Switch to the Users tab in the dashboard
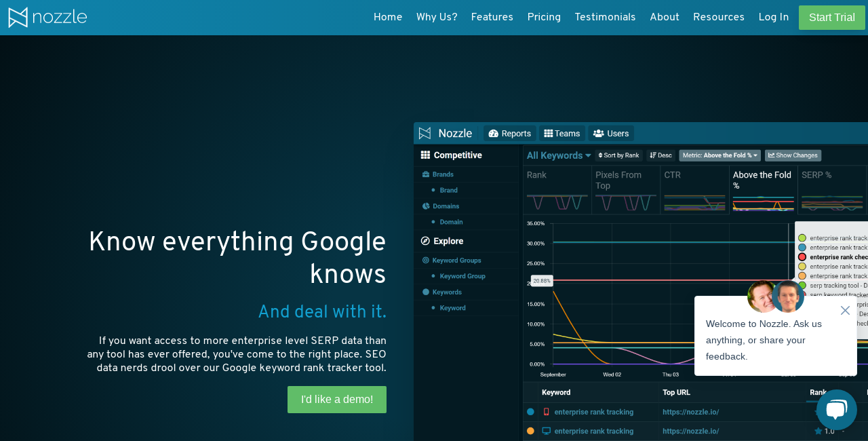The height and width of the screenshot is (441, 868). (611, 134)
